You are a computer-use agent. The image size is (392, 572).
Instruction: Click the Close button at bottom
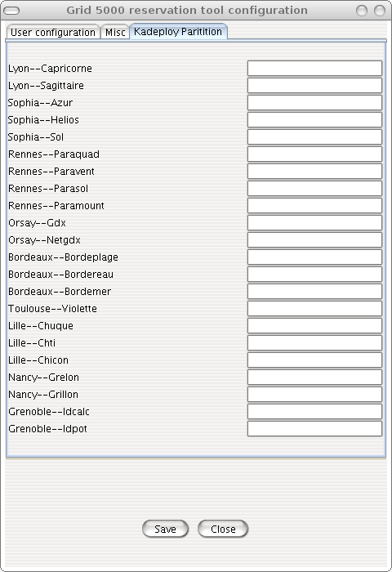pos(223,529)
